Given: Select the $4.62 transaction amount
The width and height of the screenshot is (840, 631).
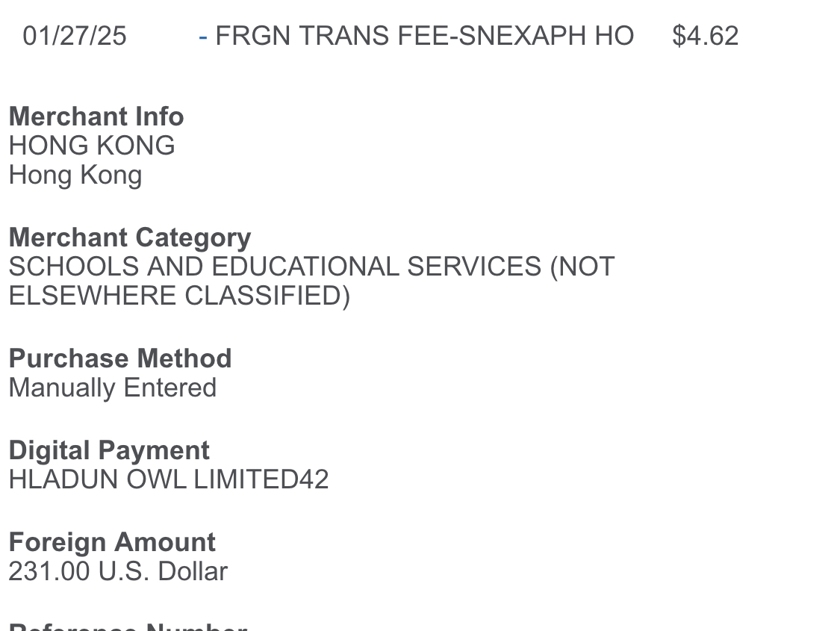Looking at the screenshot, I should (x=705, y=37).
